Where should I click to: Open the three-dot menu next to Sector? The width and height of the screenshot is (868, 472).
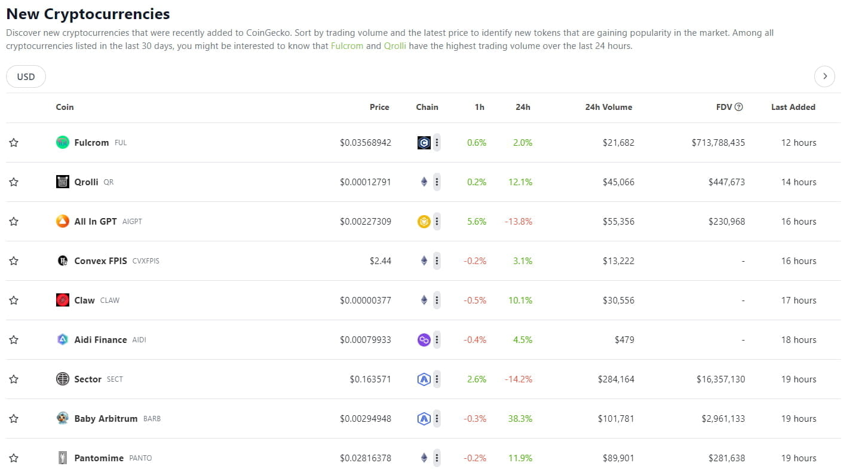tap(436, 379)
